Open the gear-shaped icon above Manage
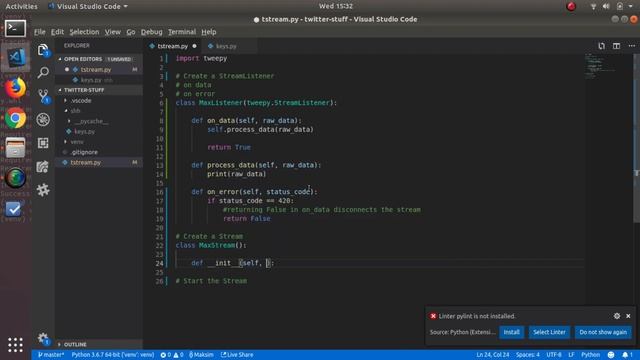The width and height of the screenshot is (640, 360). click(43, 190)
